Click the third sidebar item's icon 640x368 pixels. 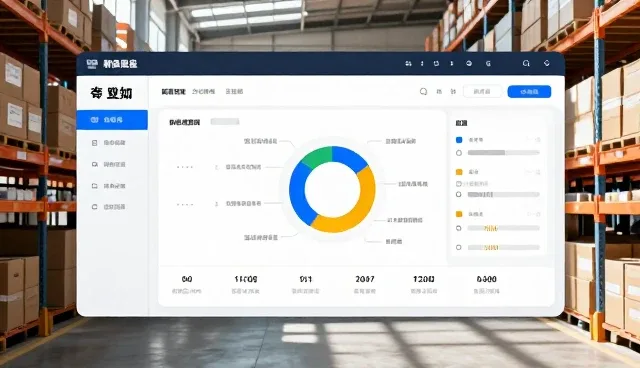(x=94, y=164)
